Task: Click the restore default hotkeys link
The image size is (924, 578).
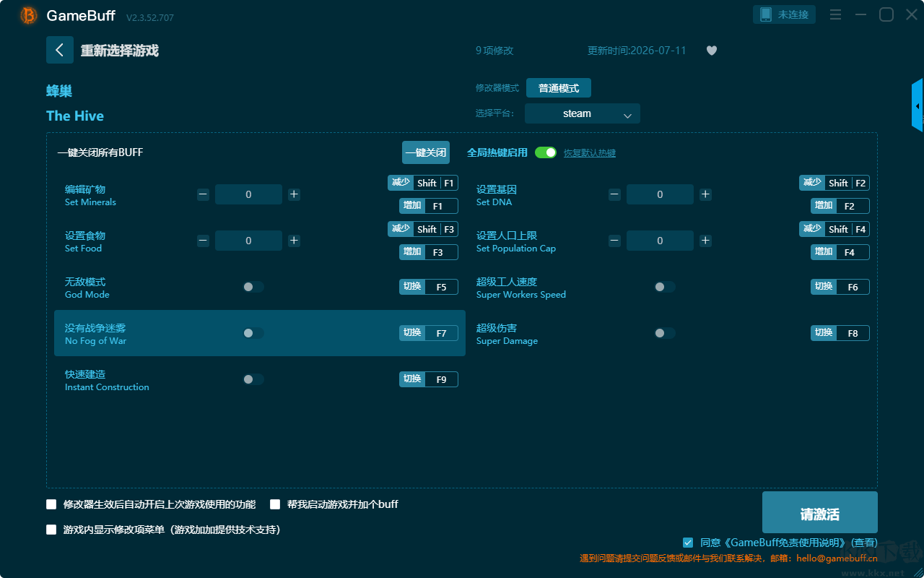Action: pyautogui.click(x=590, y=153)
